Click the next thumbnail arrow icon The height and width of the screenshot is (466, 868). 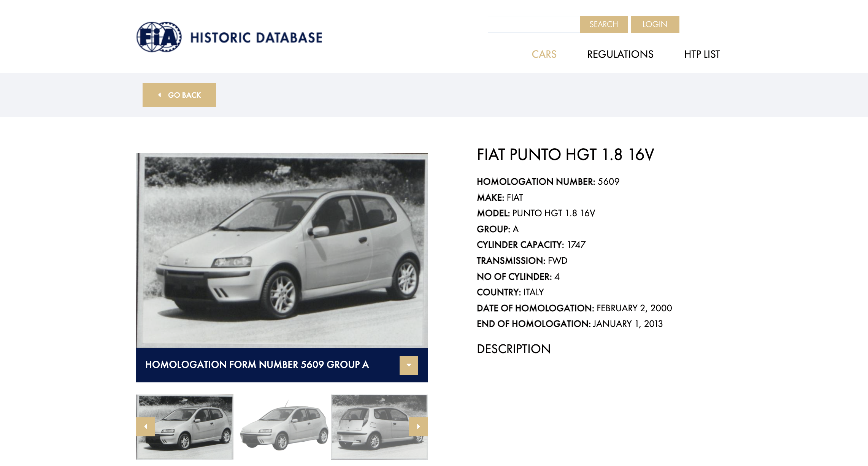(x=418, y=426)
